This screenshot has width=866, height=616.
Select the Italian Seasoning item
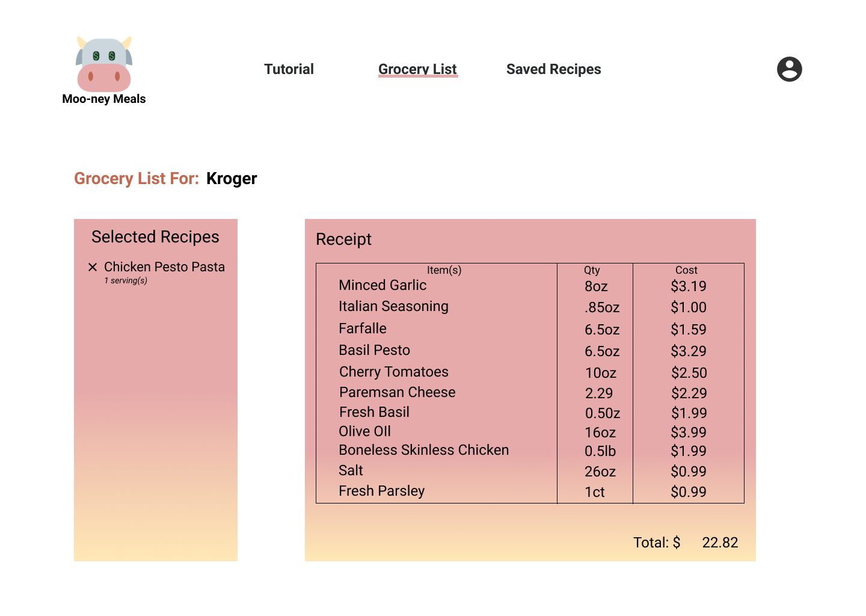click(x=393, y=306)
